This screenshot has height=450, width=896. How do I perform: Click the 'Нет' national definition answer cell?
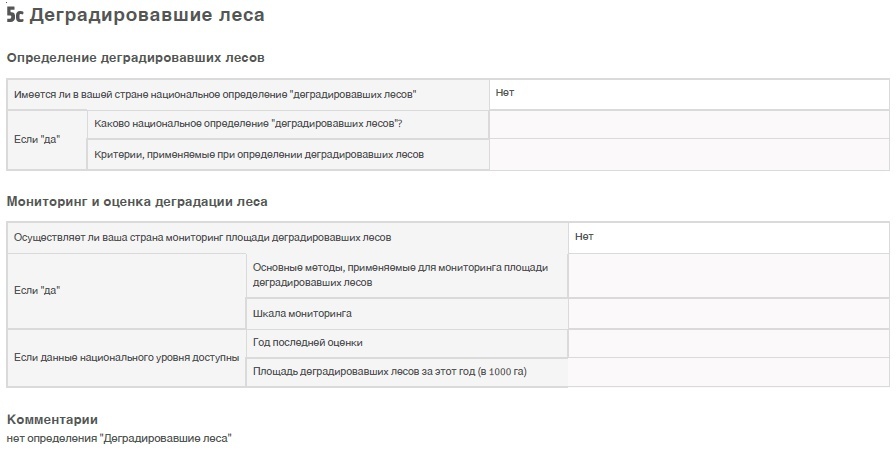(x=689, y=94)
